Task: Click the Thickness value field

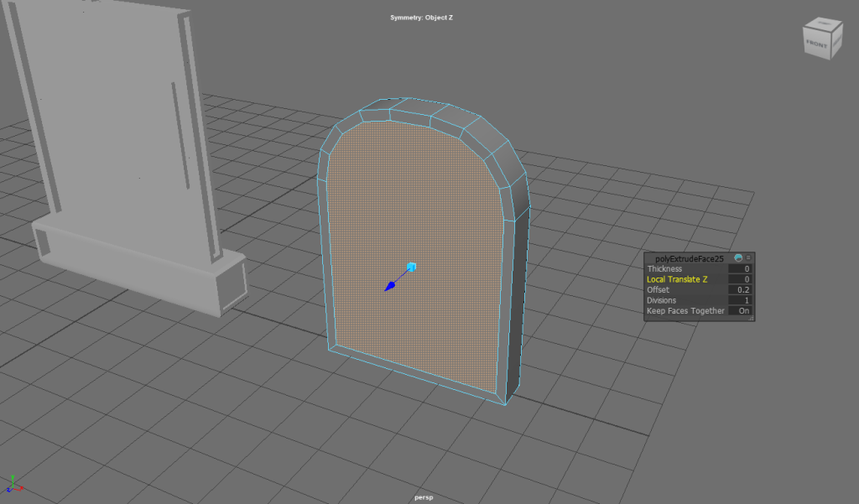Action: (x=740, y=269)
